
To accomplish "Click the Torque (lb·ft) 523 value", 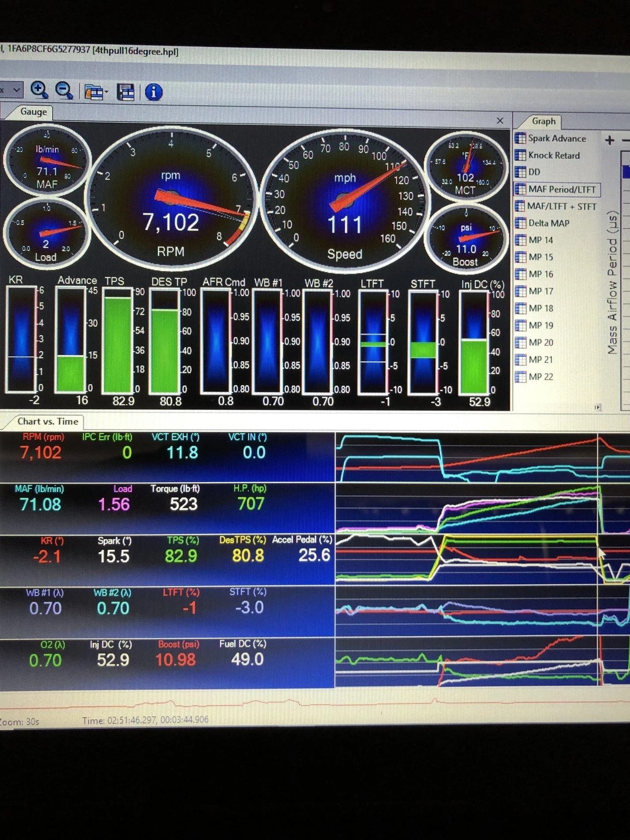I will click(x=183, y=504).
